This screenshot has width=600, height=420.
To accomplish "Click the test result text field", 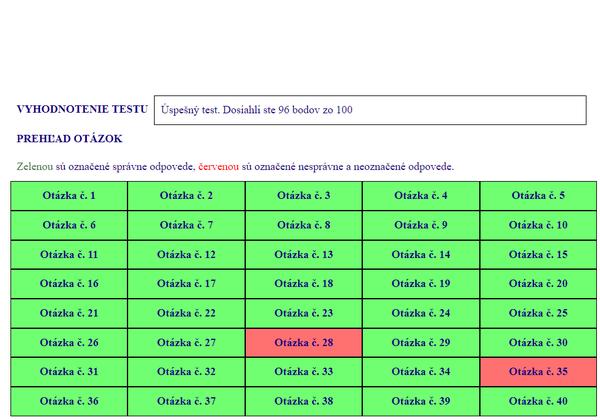I will pos(366,110).
